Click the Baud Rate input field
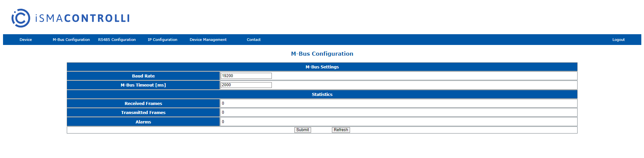This screenshot has height=158, width=644. (x=246, y=76)
